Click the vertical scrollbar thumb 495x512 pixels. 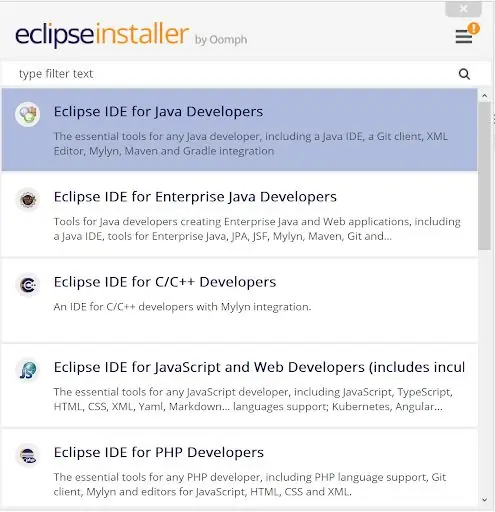click(484, 176)
